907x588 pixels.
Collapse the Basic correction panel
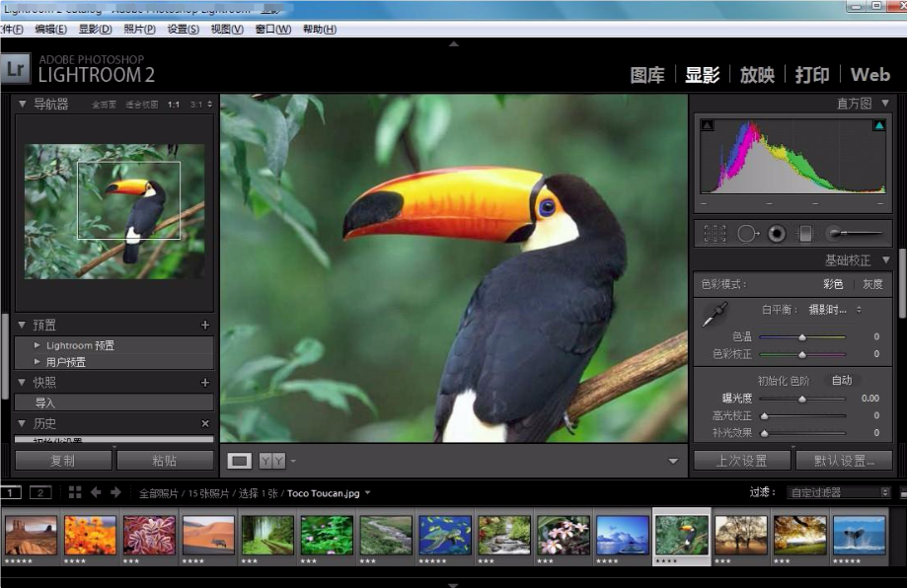885,260
